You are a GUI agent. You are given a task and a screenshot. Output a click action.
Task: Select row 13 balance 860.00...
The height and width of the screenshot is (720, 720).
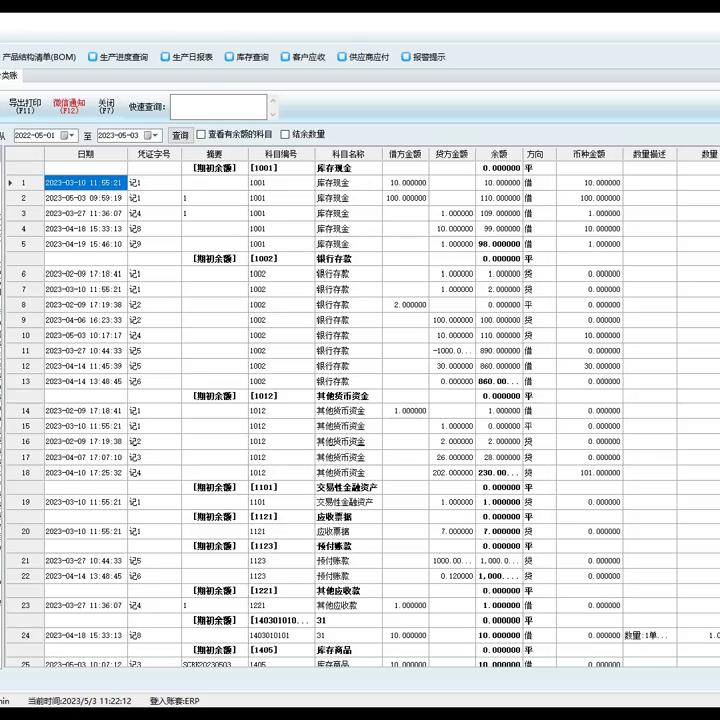click(499, 382)
